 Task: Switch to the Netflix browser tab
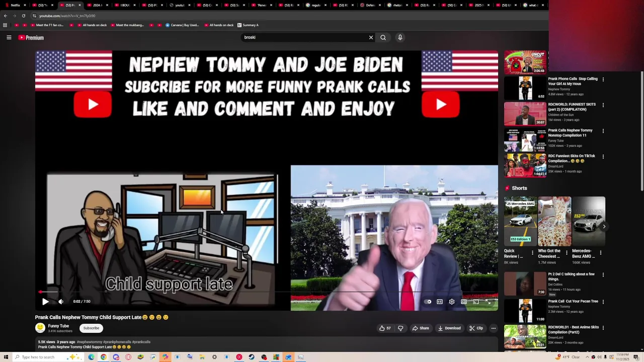[15, 5]
